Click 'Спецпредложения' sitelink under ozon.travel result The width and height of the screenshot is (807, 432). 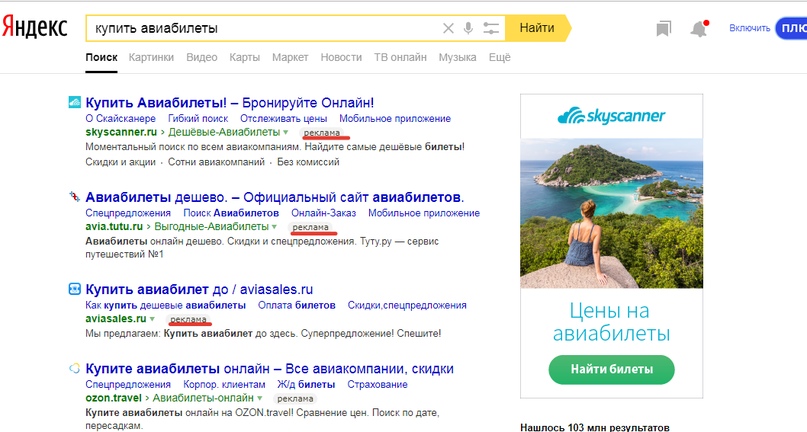128,385
